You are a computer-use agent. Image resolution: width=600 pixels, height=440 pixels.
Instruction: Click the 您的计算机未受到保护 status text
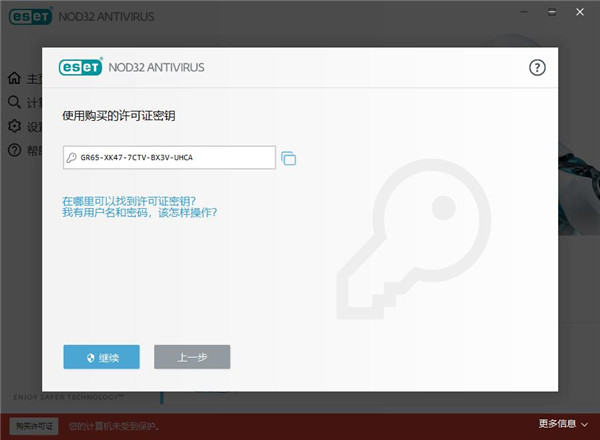(x=114, y=426)
